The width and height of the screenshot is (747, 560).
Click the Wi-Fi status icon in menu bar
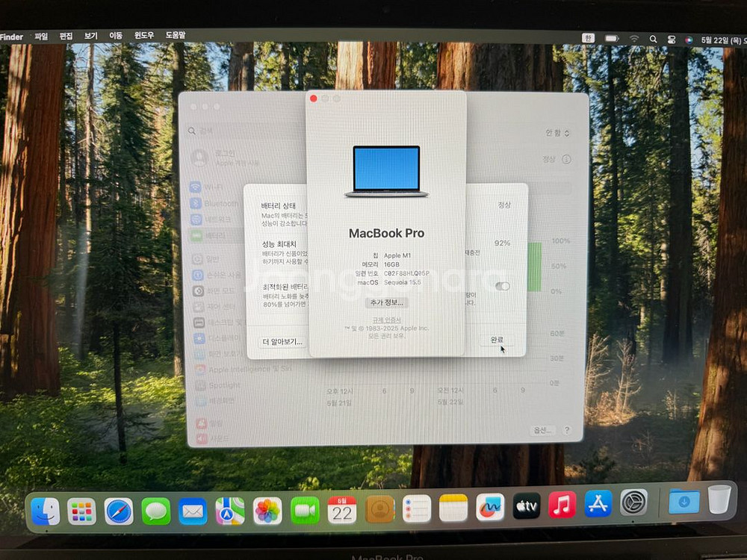634,39
